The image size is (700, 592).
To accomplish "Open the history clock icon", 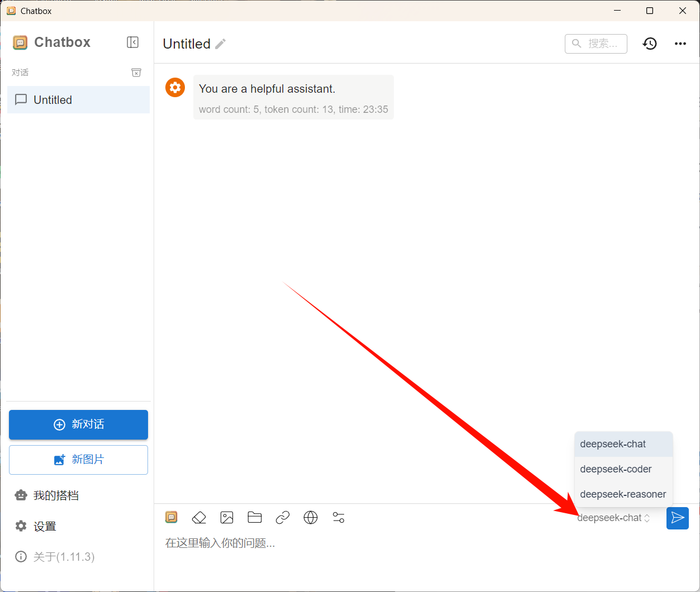I will click(x=650, y=44).
